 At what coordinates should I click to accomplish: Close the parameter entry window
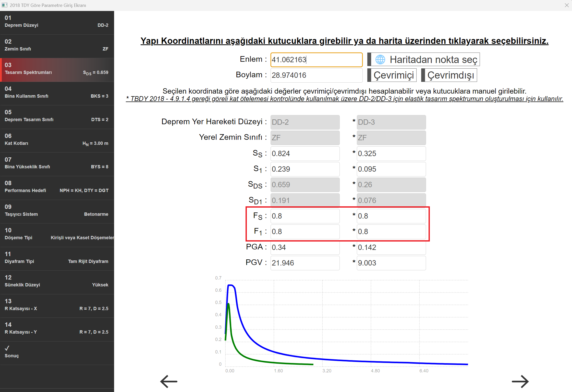coord(567,5)
